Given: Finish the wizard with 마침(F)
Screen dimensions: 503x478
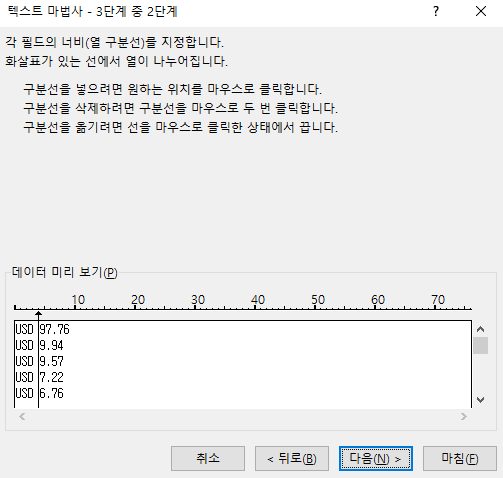Looking at the screenshot, I should pos(460,458).
